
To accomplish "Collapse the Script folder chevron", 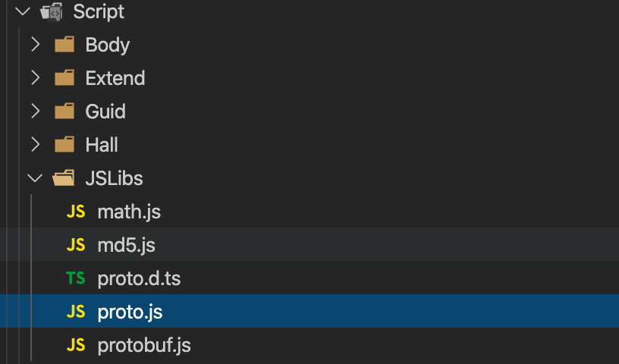I will click(21, 12).
